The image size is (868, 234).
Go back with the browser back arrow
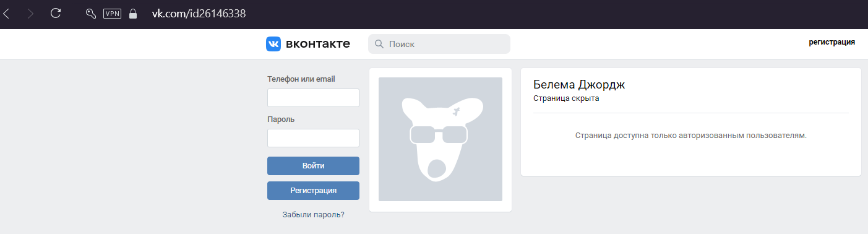click(x=6, y=13)
